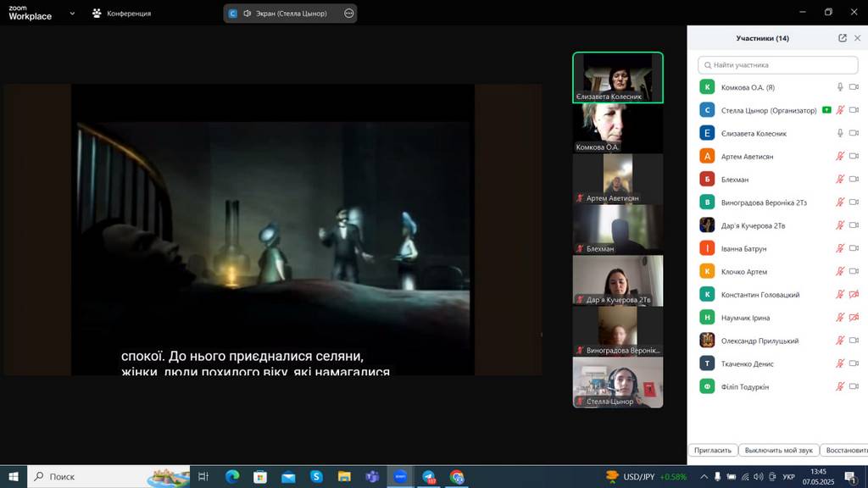Select Єлизавета Колесник video thumbnail

pos(618,77)
